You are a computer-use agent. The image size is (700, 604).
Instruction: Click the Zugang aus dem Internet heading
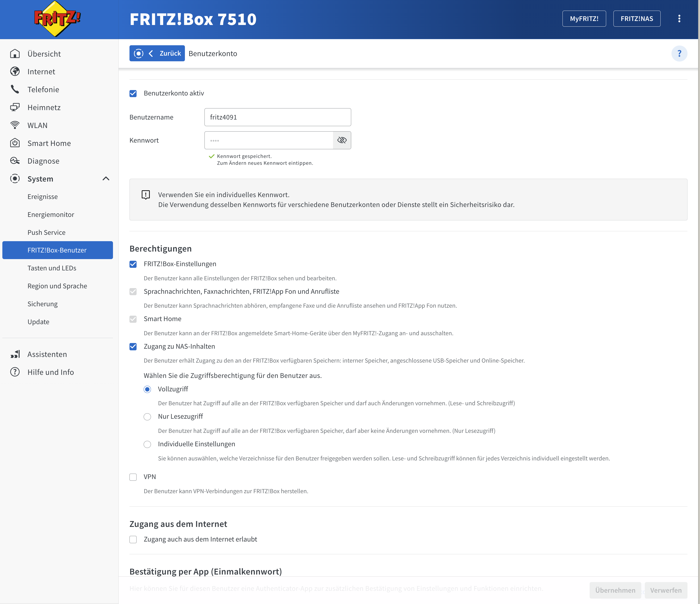(x=178, y=524)
